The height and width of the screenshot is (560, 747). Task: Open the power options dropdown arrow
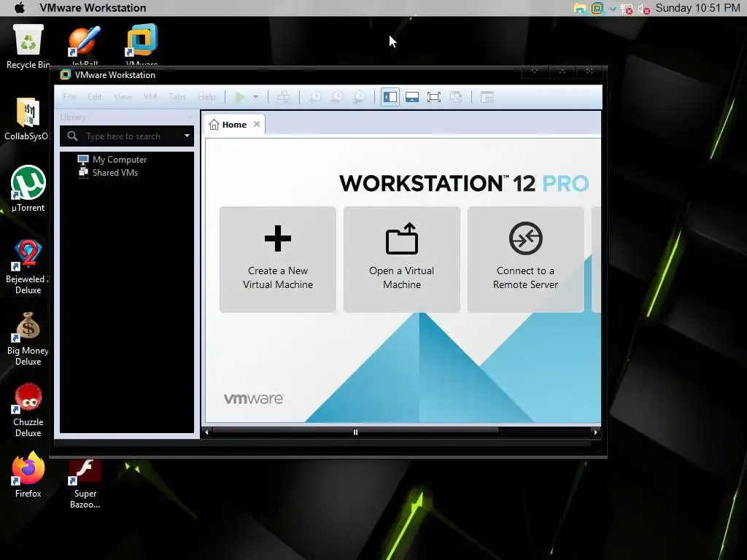pyautogui.click(x=255, y=97)
